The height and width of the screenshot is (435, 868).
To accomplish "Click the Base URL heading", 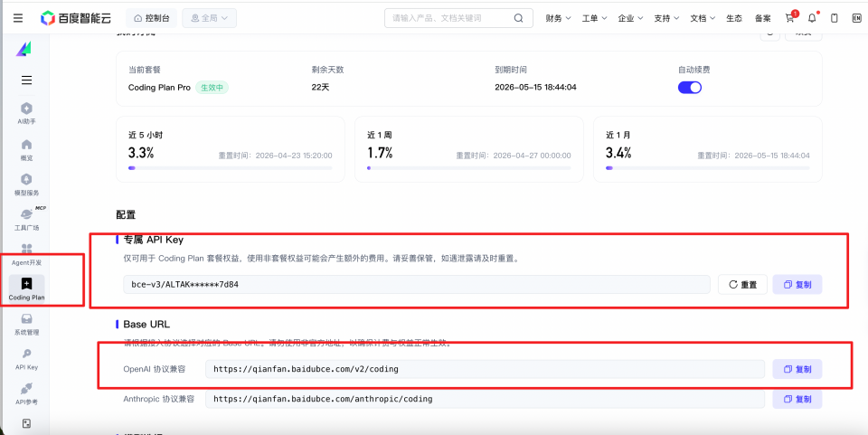I will [146, 325].
